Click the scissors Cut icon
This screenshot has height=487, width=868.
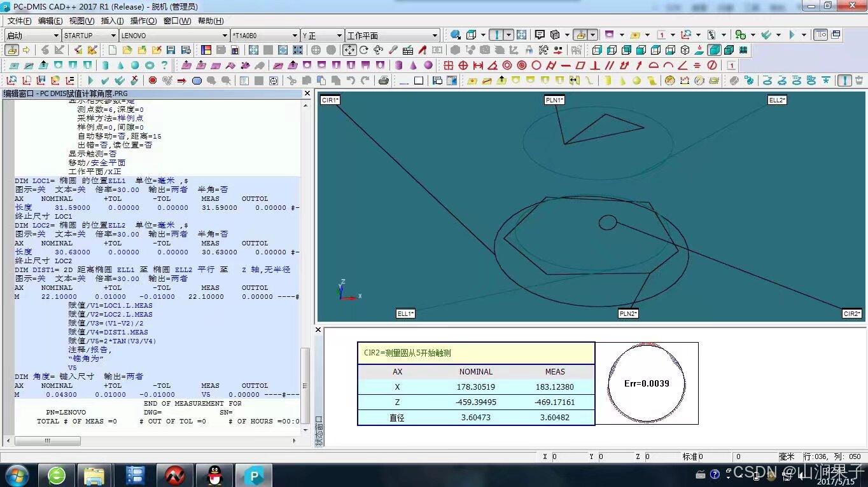tap(292, 81)
